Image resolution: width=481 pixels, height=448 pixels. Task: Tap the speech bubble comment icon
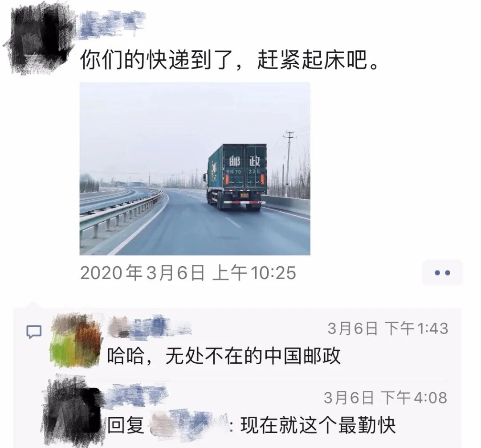pos(34,332)
